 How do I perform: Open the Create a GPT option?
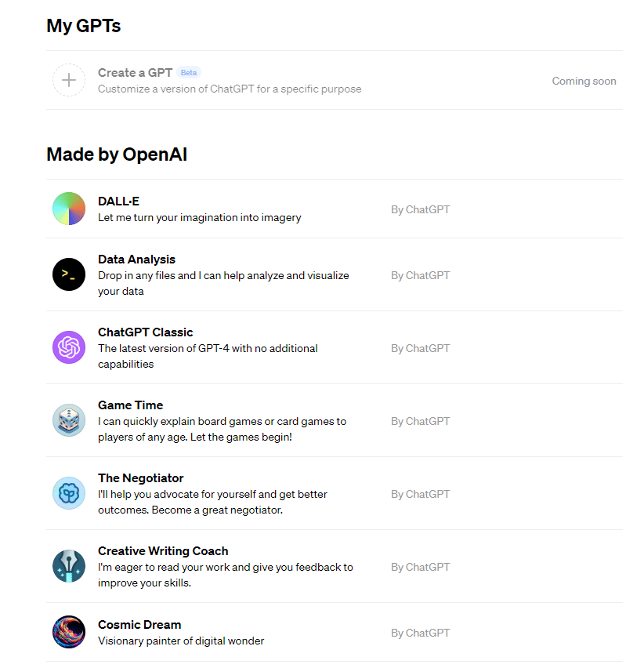(135, 72)
